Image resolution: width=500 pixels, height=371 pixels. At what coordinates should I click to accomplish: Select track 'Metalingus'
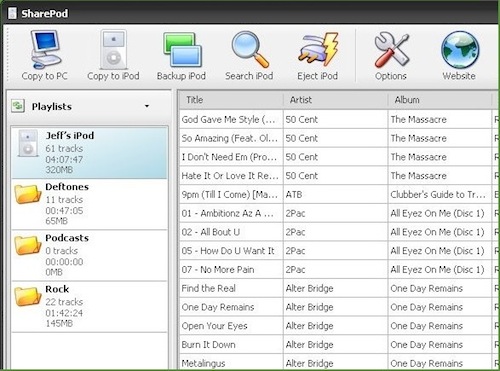coord(203,363)
